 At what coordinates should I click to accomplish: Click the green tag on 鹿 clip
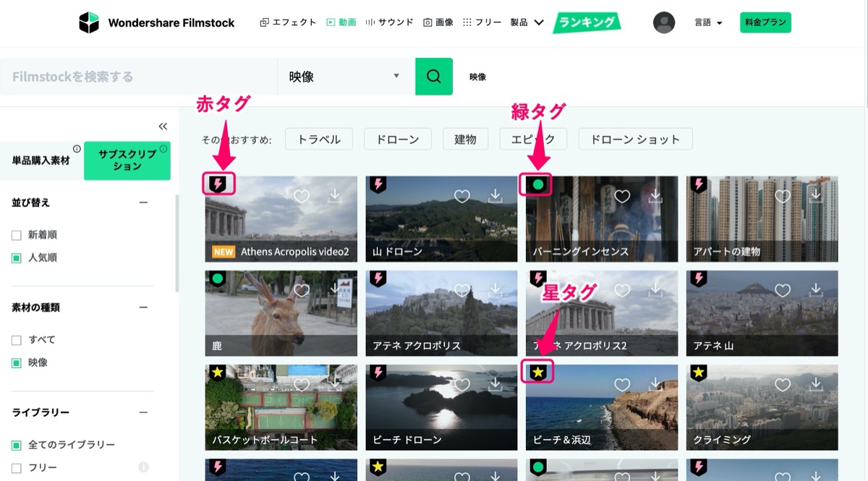click(218, 278)
